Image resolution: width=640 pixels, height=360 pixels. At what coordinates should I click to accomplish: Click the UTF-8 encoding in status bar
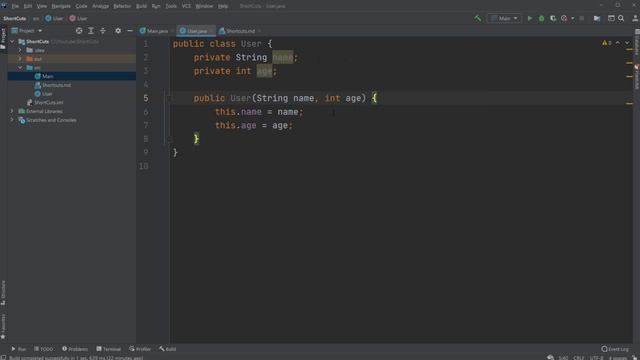tap(596, 358)
